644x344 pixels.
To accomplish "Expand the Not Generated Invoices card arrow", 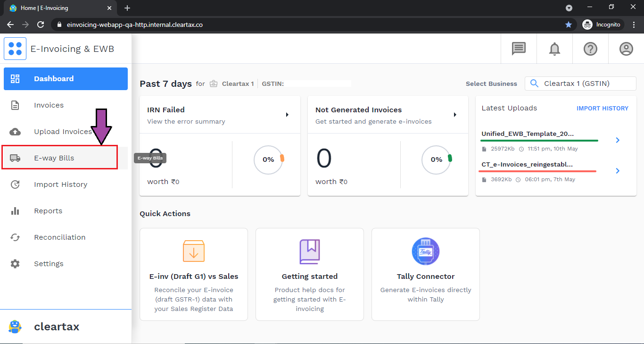I will tap(455, 115).
